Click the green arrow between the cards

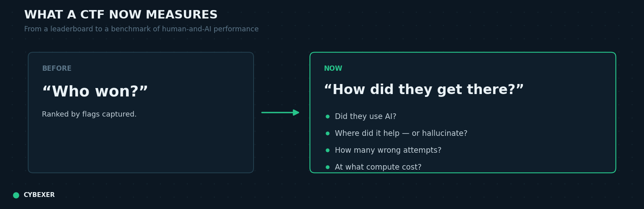(x=280, y=113)
